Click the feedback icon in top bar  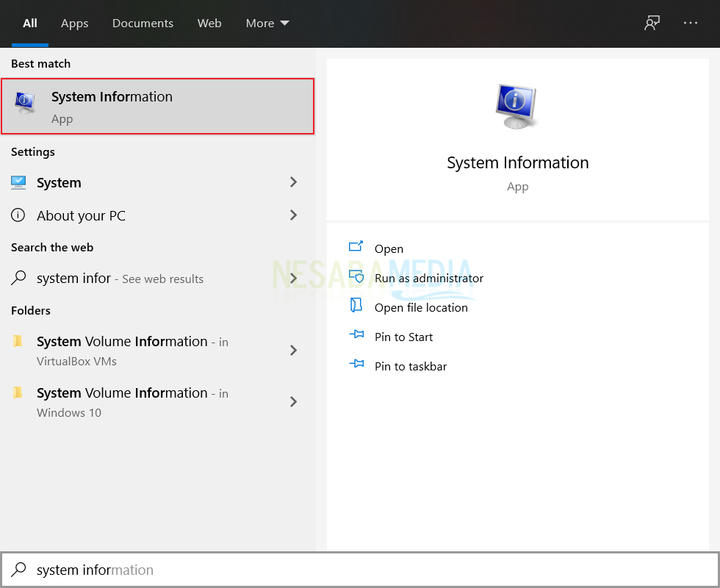[652, 23]
